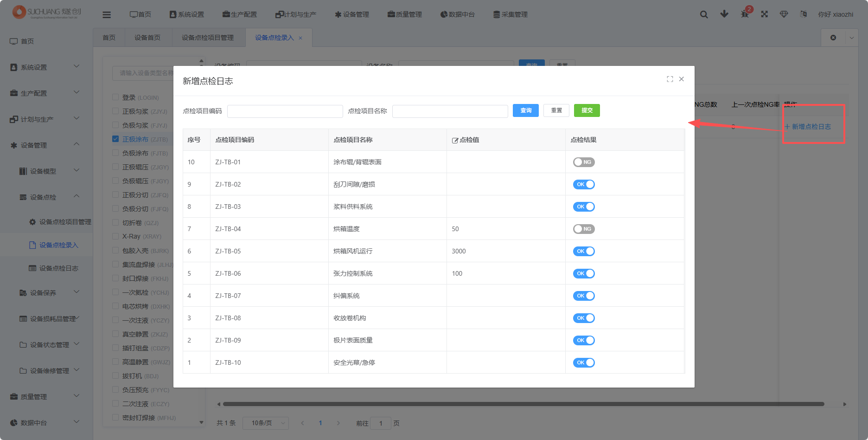Switch 烘箱温度 result from NG
Viewport: 868px width, 440px height.
click(x=584, y=229)
